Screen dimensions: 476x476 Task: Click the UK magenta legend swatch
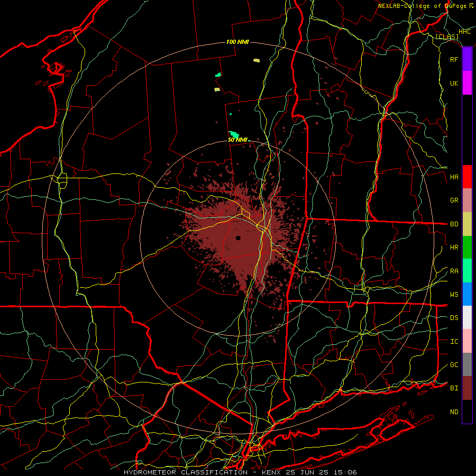(467, 83)
